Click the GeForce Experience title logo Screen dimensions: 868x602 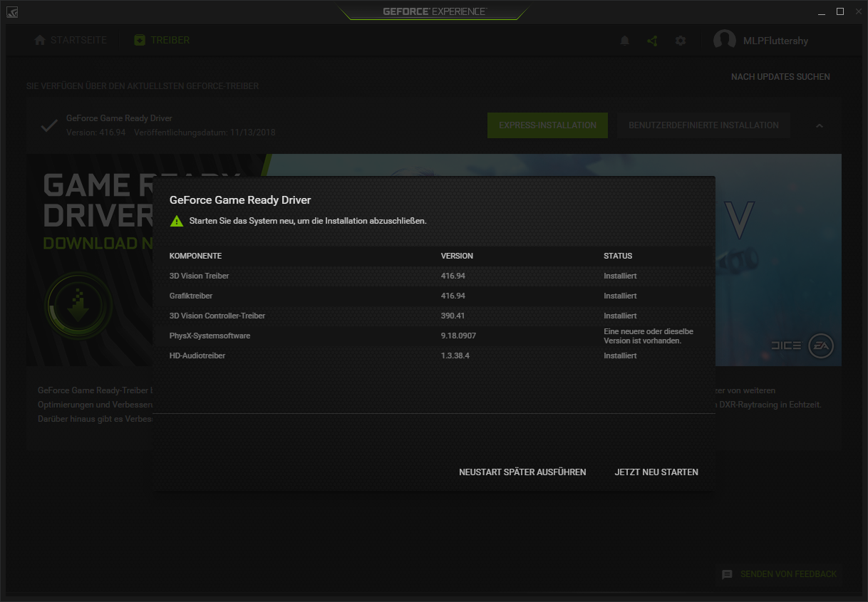434,11
